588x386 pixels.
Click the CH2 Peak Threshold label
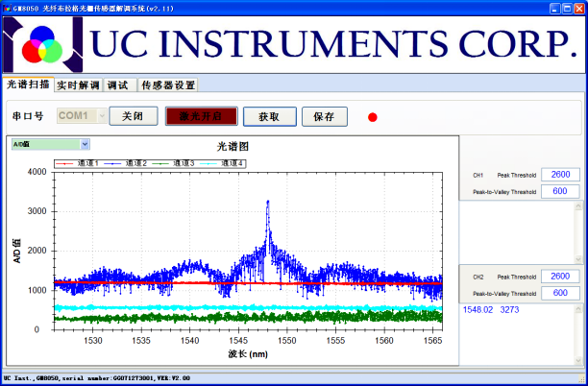517,277
